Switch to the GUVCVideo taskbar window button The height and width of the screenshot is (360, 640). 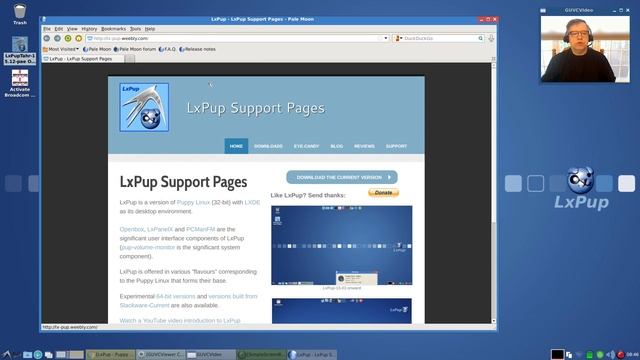(211, 355)
